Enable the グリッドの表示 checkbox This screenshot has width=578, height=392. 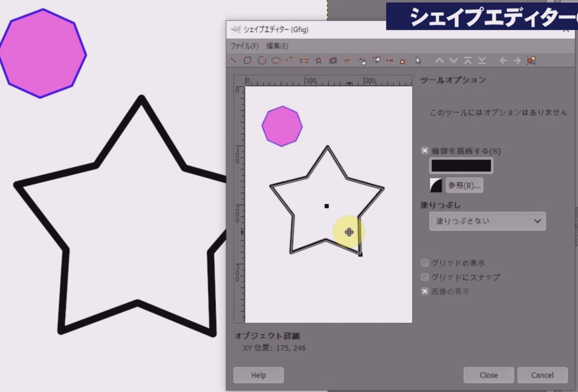tap(425, 263)
